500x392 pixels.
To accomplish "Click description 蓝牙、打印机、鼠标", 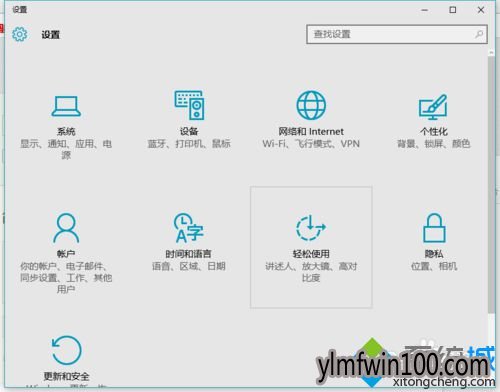I will [x=189, y=144].
